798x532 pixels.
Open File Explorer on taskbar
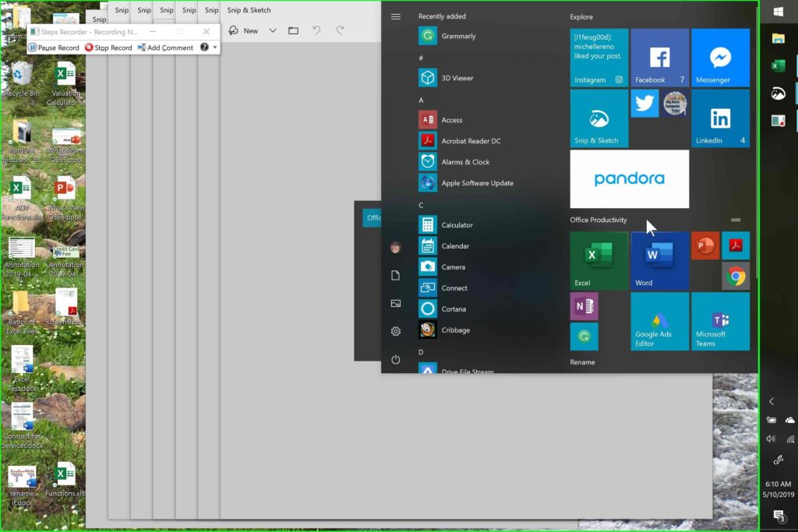tap(779, 39)
